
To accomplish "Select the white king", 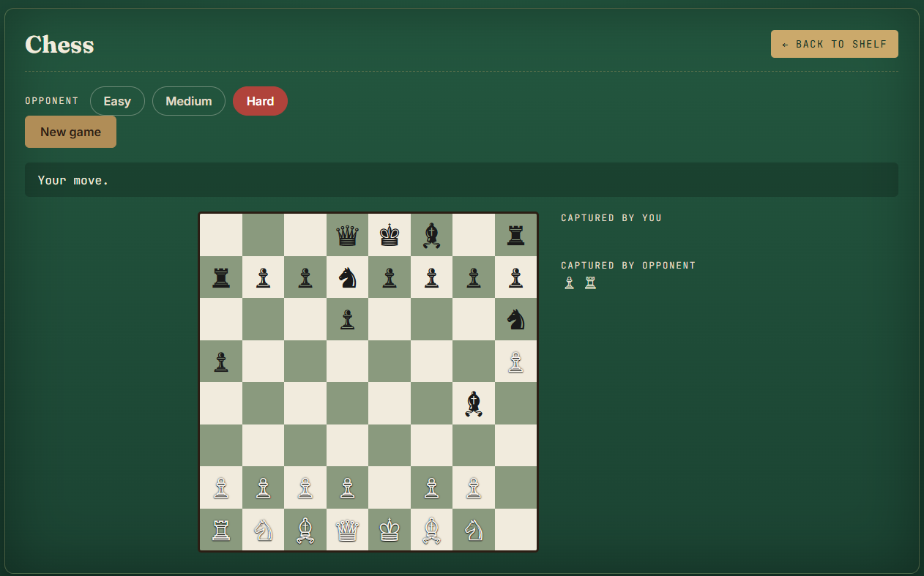I will coord(390,530).
